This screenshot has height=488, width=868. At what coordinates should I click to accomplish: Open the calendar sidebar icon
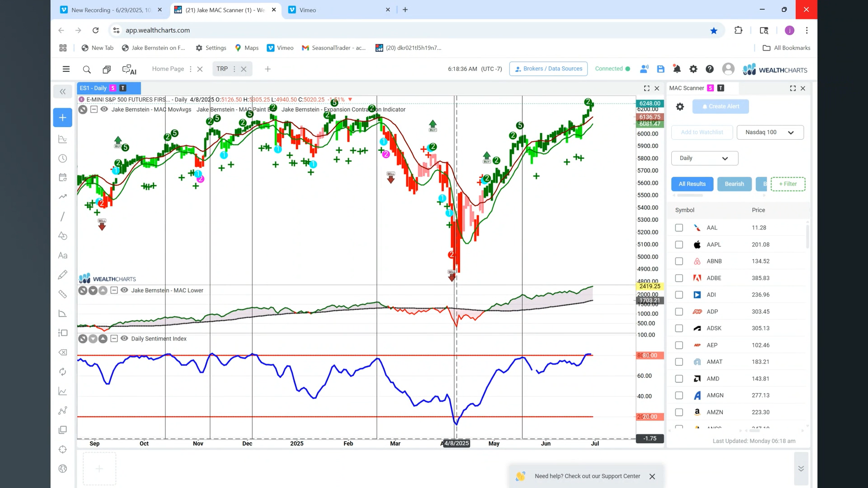[63, 178]
